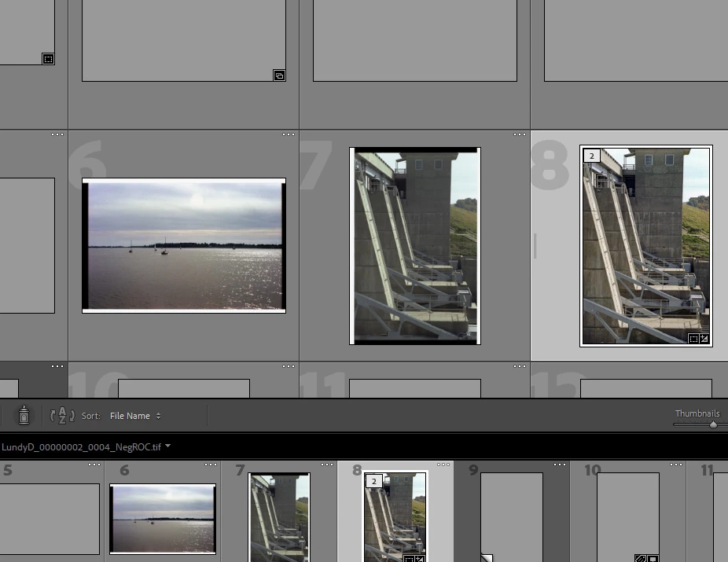
Task: Select filmstrip empty thumbnail number 10
Action: click(627, 517)
